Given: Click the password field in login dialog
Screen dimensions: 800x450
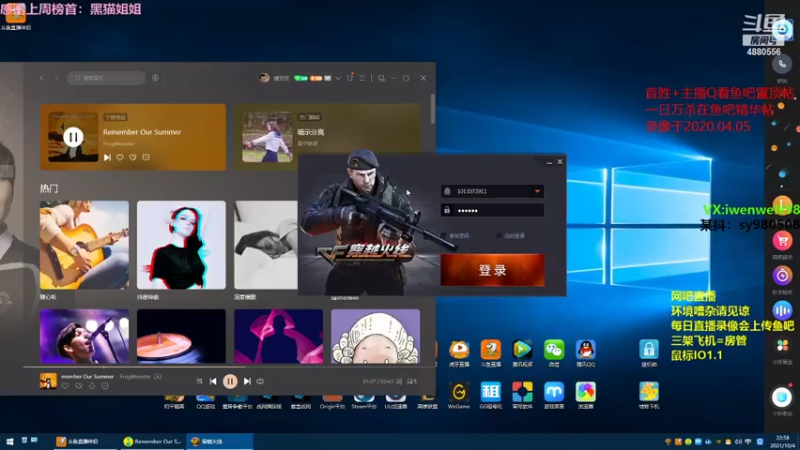Looking at the screenshot, I should pos(492,210).
